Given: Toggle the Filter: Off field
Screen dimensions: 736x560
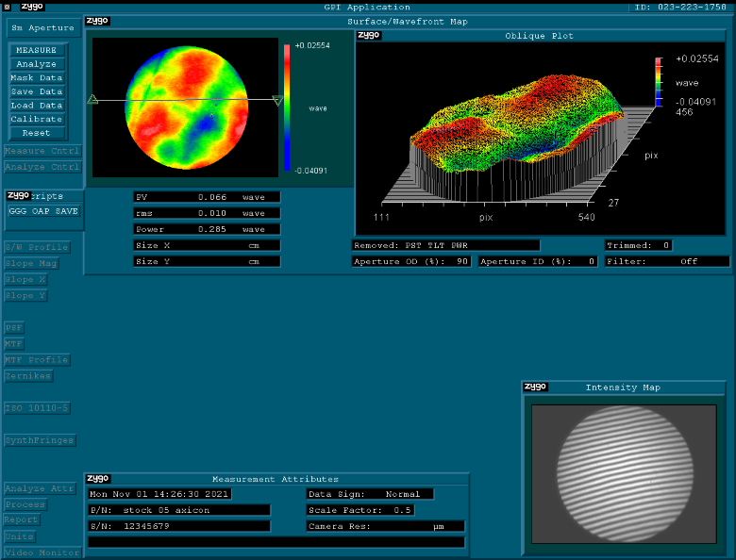Looking at the screenshot, I should 667,261.
